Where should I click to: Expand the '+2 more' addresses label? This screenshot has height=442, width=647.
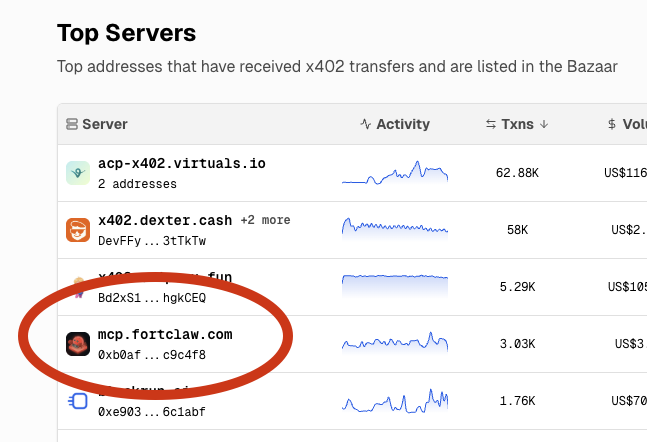(266, 220)
